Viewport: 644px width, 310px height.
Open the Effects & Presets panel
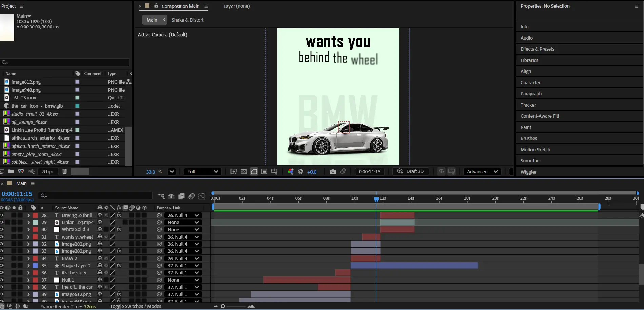(x=537, y=49)
